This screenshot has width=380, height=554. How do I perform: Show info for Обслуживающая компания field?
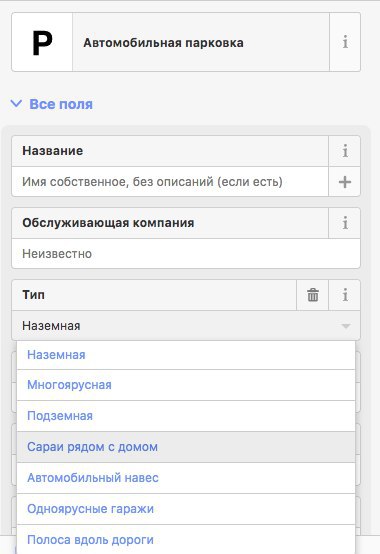345,223
